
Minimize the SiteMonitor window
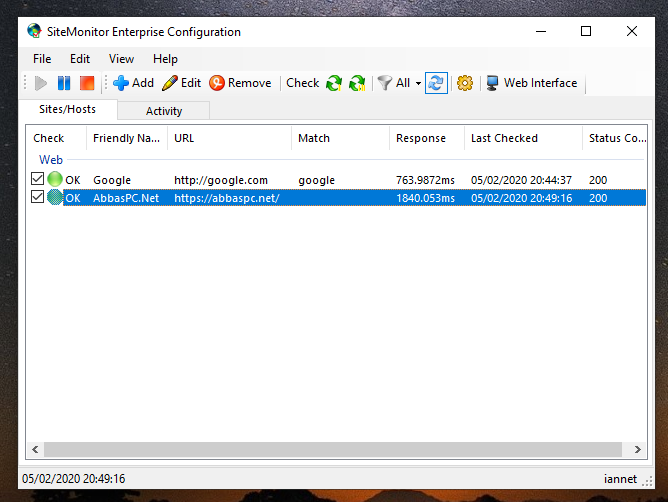tap(541, 31)
